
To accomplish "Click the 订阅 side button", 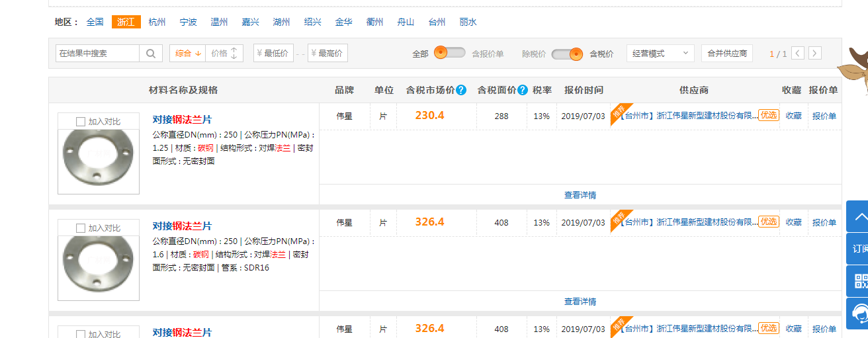I will point(858,249).
